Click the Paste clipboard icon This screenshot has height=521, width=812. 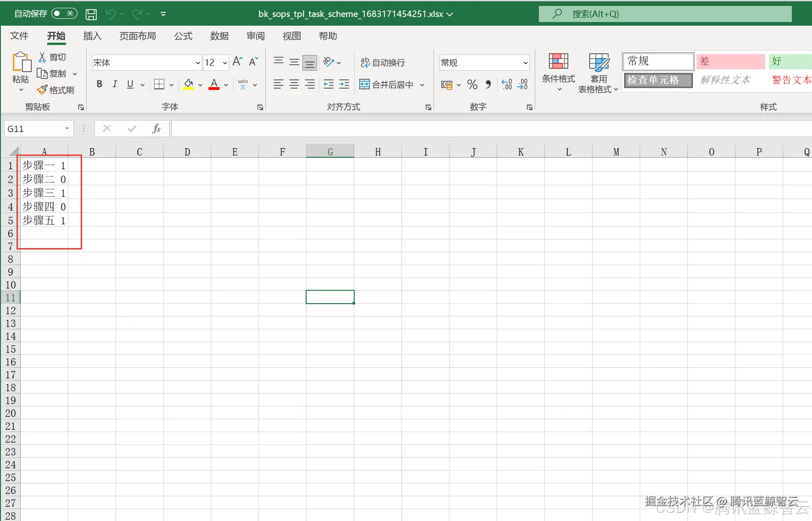[21, 63]
